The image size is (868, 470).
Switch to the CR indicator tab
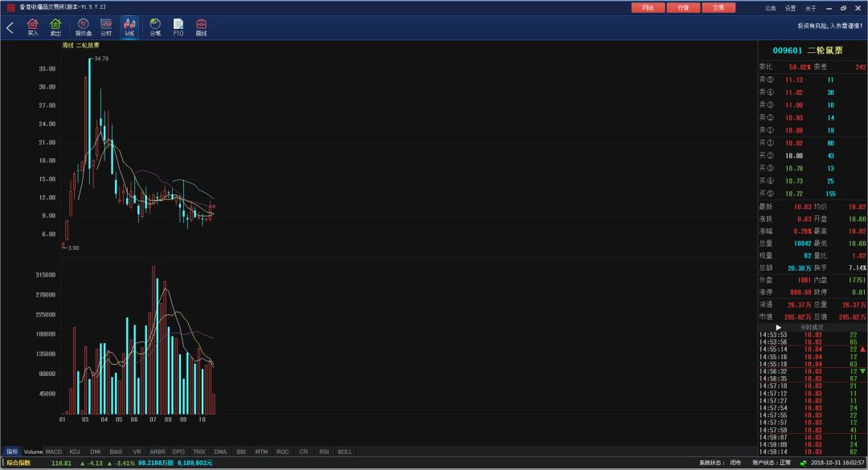pyautogui.click(x=303, y=452)
